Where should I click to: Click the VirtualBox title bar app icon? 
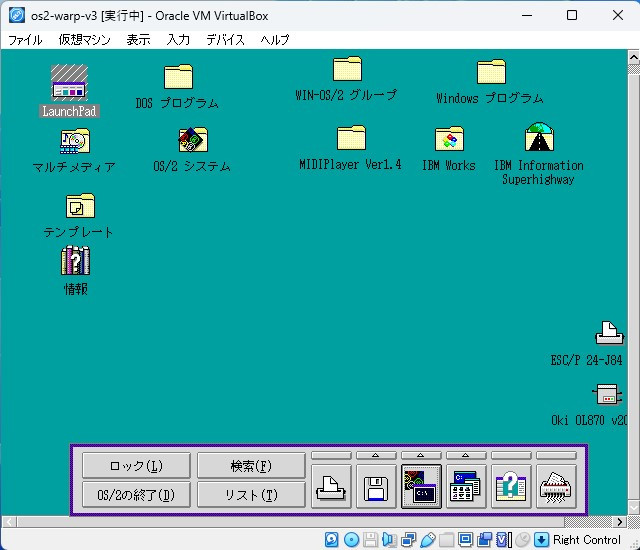point(17,16)
